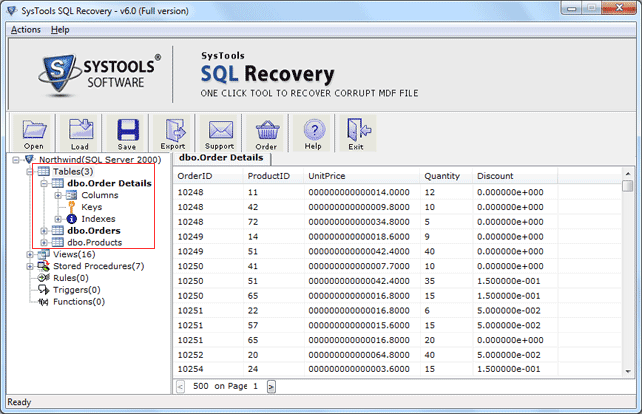Click the Open folder toolbar icon

[33, 131]
